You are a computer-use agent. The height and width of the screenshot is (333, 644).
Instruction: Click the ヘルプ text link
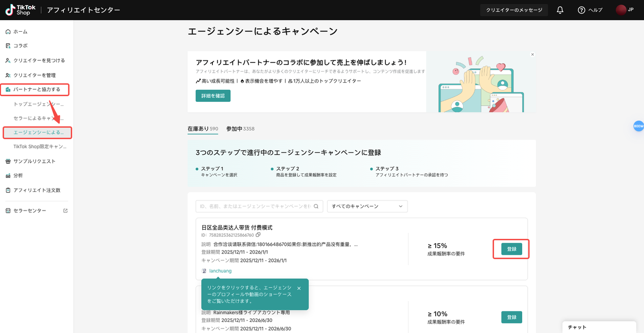(595, 10)
